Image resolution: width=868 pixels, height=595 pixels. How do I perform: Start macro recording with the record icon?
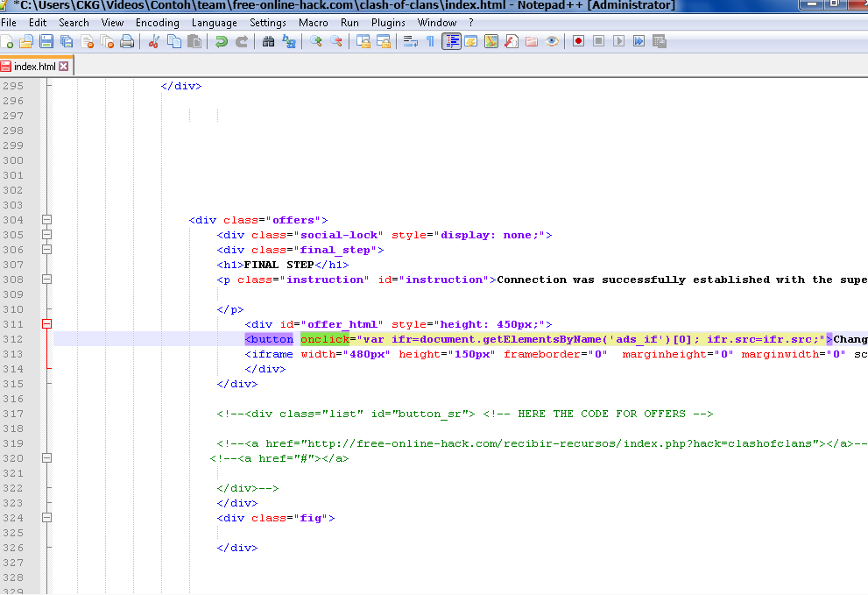click(x=578, y=41)
